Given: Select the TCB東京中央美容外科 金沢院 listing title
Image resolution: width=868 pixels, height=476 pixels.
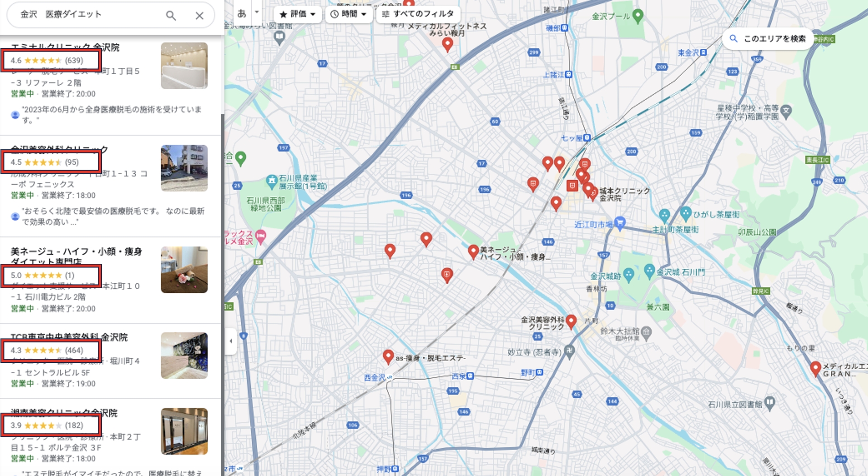Looking at the screenshot, I should [69, 337].
